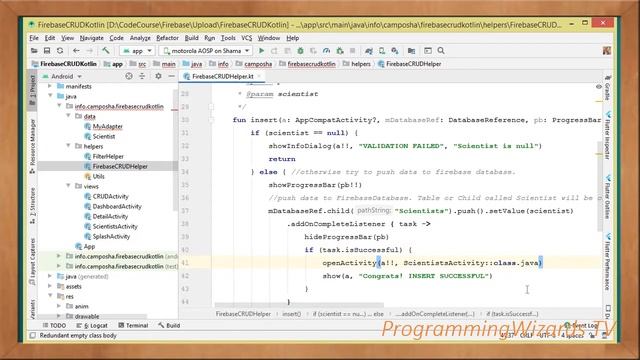Viewport: 640px width, 360px height.
Task: Select CRUDActivity in project tree
Action: [x=110, y=196]
